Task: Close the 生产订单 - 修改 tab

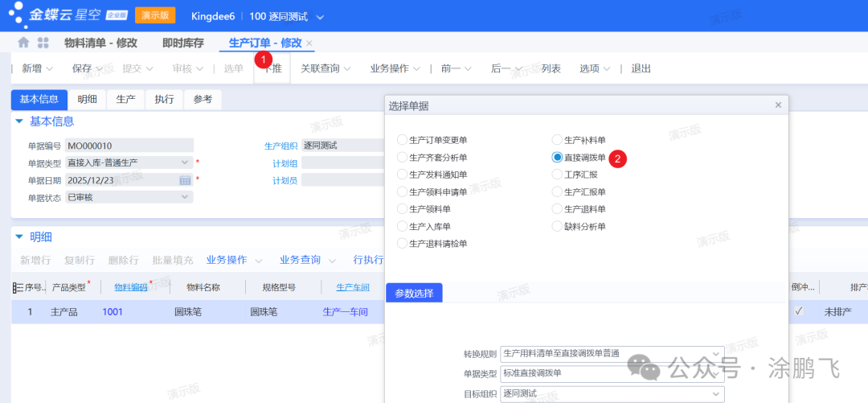Action: coord(309,43)
